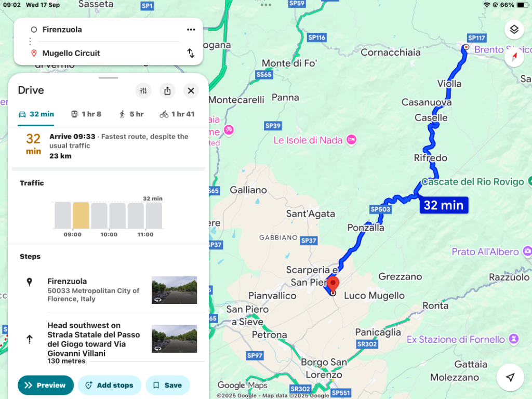This screenshot has width=532, height=399.
Task: Center map on my location arrow
Action: [510, 377]
